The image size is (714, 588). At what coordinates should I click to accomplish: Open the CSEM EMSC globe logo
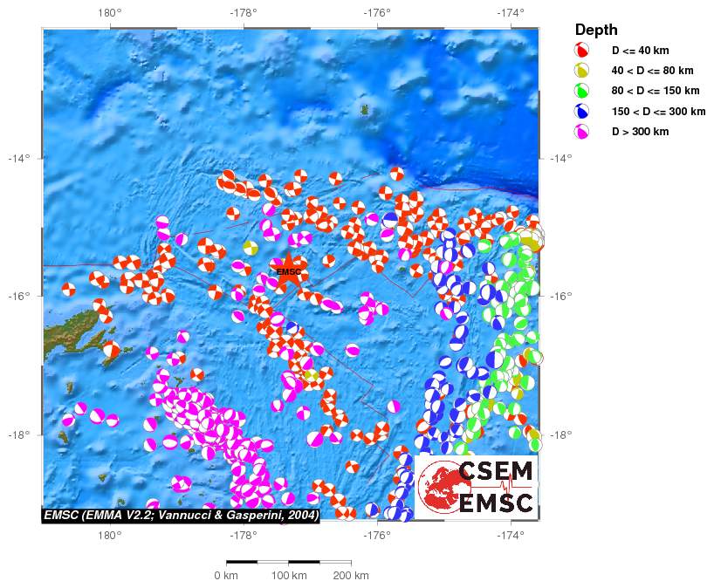point(438,487)
